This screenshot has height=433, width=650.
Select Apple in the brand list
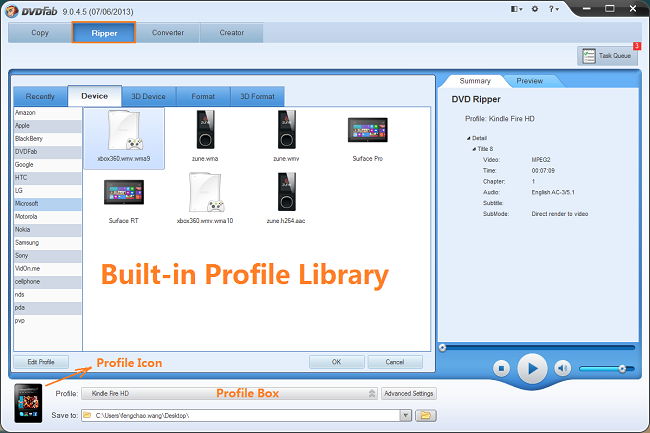pos(48,126)
